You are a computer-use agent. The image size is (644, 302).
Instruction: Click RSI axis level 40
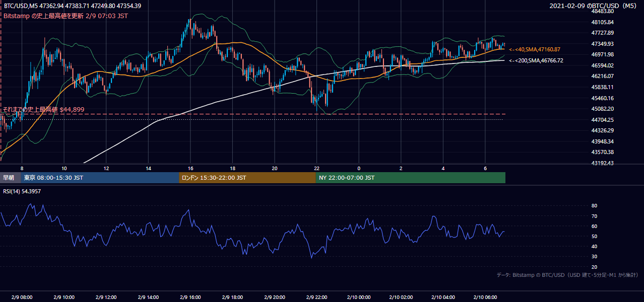pyautogui.click(x=594, y=246)
